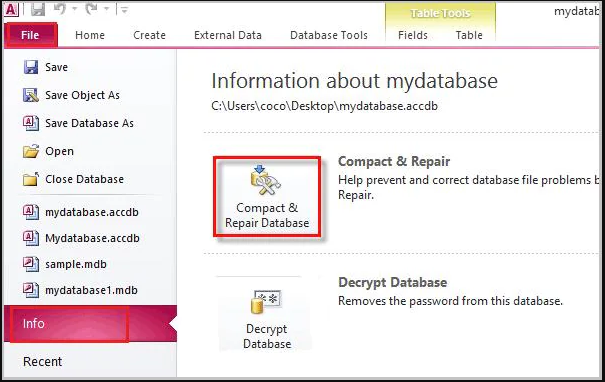Choose Save Database As
The height and width of the screenshot is (382, 605).
[x=89, y=123]
